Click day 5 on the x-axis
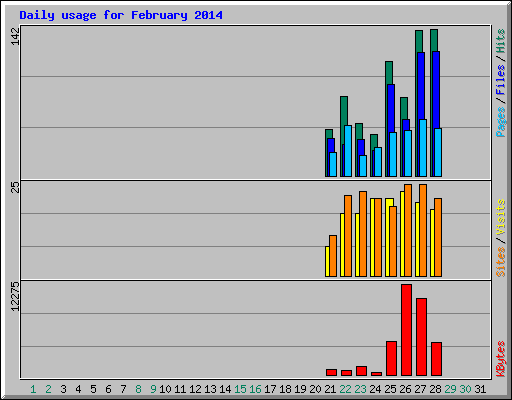Viewport: 512px width, 400px height. pyautogui.click(x=93, y=389)
